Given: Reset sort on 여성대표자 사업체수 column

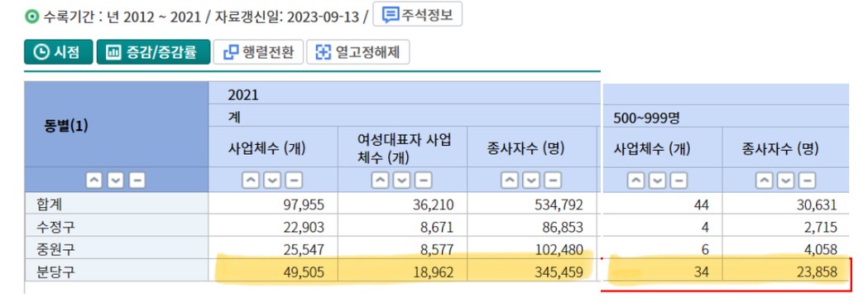Looking at the screenshot, I should (x=424, y=180).
